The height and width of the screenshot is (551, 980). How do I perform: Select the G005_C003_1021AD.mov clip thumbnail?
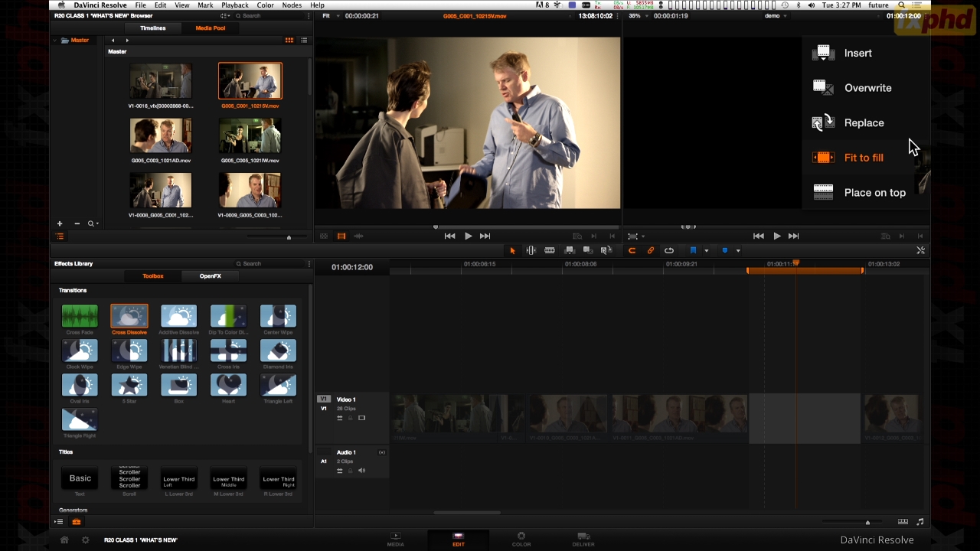point(161,135)
